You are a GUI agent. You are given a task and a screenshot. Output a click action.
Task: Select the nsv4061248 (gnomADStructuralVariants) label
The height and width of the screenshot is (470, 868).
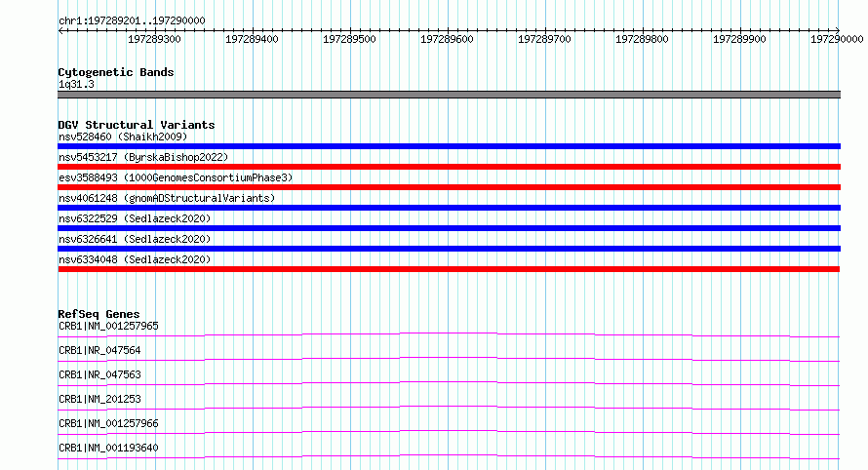[x=167, y=198]
